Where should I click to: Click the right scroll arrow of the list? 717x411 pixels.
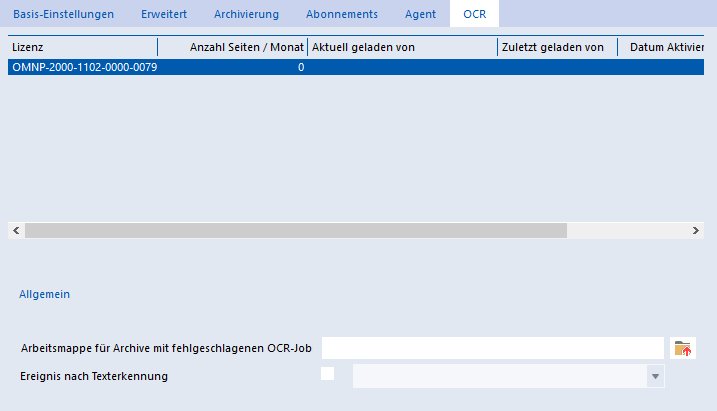pos(696,230)
